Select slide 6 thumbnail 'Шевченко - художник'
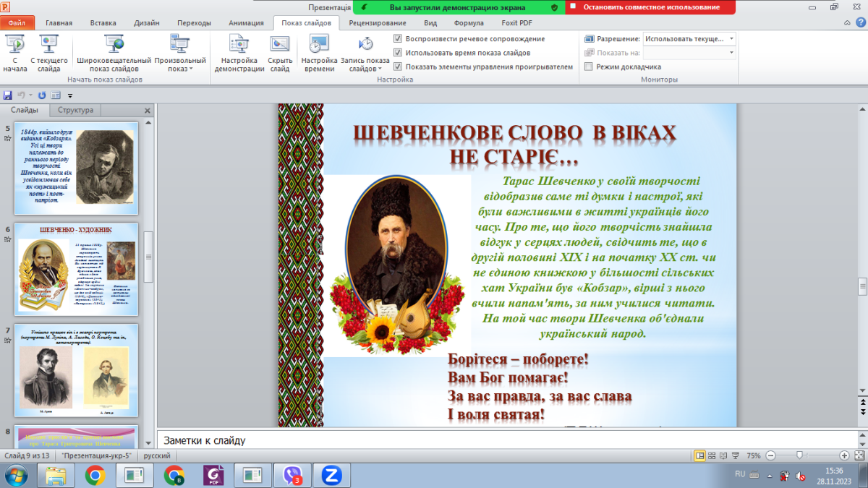This screenshot has height=488, width=868. 77,268
